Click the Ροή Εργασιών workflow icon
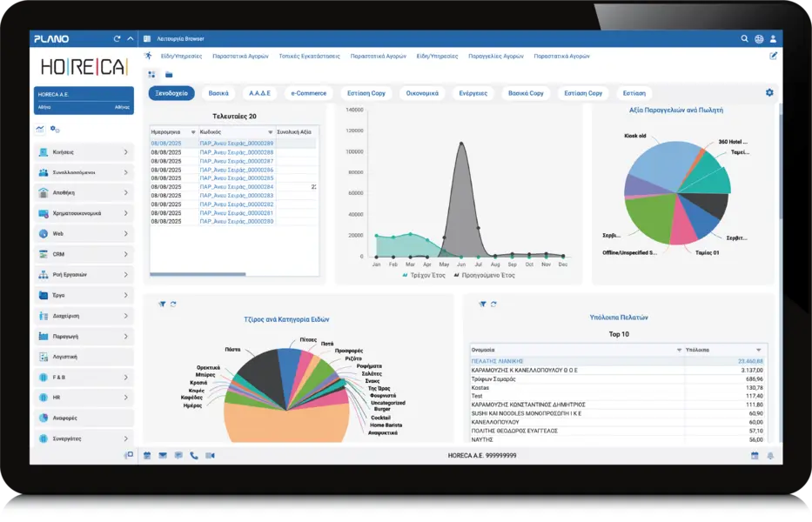Image resolution: width=812 pixels, height=522 pixels. [x=44, y=275]
